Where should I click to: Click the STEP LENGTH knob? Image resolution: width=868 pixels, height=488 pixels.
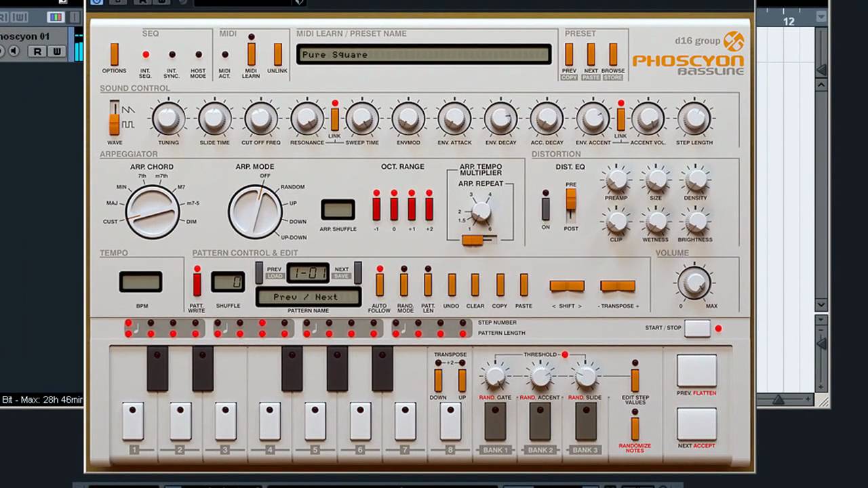(x=694, y=118)
